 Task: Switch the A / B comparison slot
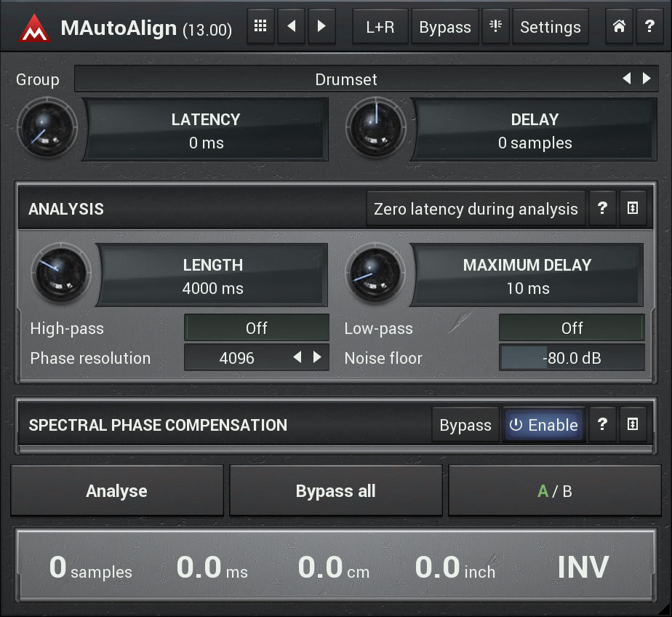tap(554, 491)
